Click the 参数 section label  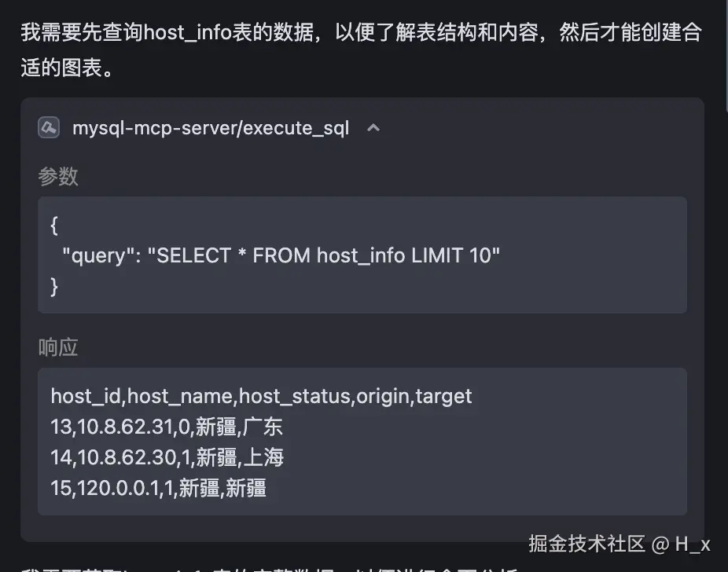click(58, 177)
